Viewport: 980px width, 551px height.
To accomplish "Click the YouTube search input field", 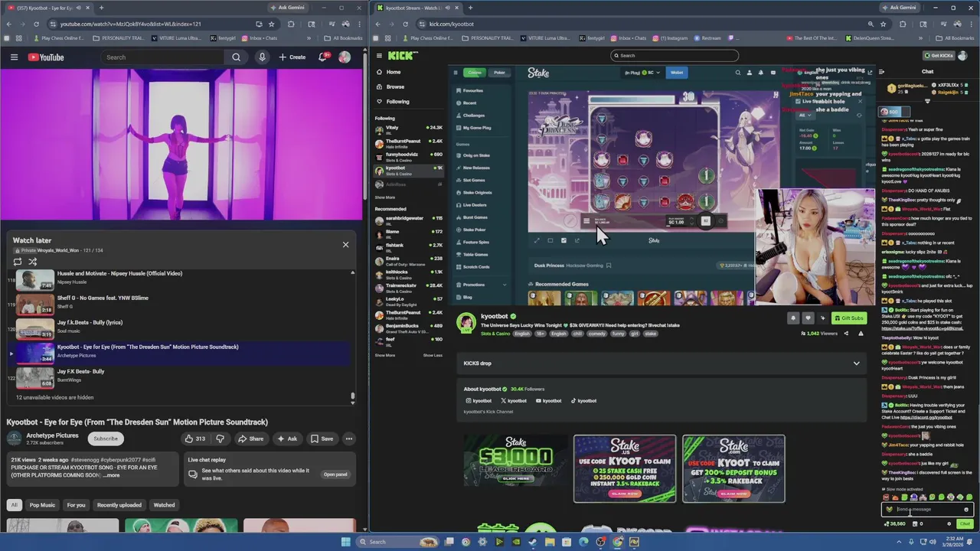I will 162,57.
